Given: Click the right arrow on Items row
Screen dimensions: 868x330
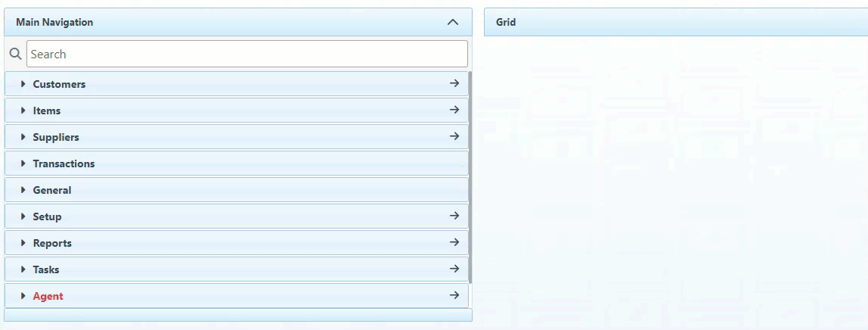Looking at the screenshot, I should click(454, 110).
